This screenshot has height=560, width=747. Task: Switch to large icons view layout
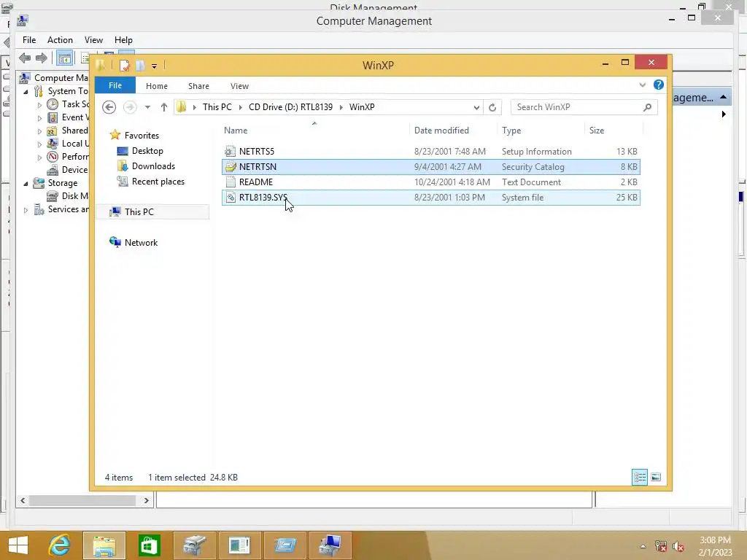656,477
